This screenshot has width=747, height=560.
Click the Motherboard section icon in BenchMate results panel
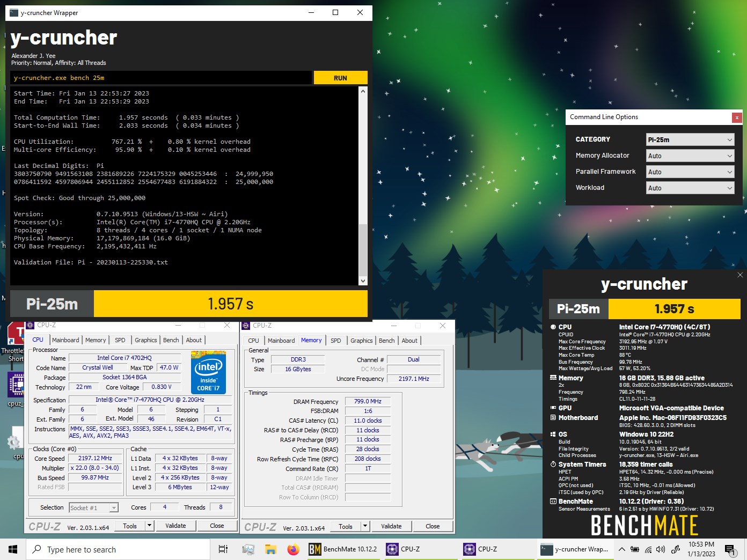(553, 417)
